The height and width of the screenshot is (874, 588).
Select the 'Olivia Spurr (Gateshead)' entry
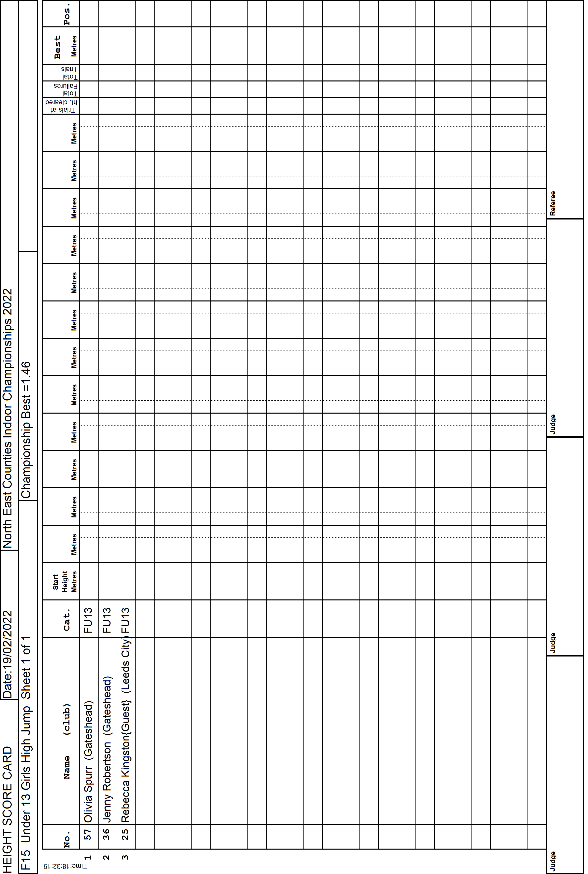[x=89, y=761]
